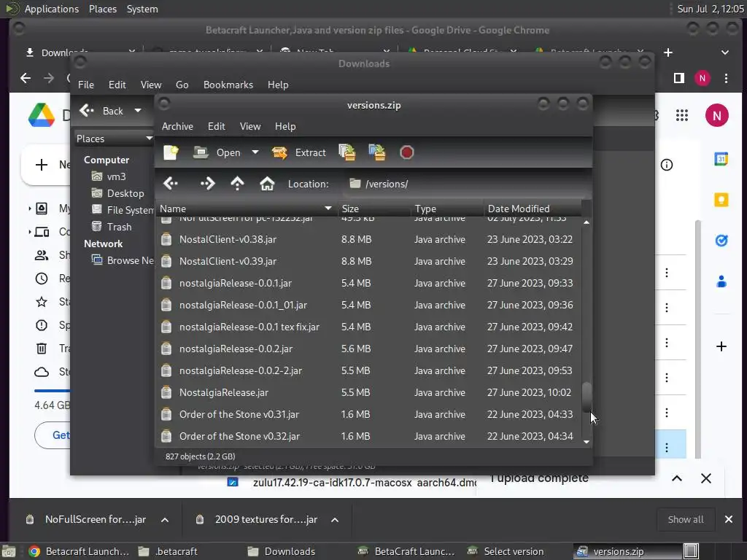Go up one level in the archive

click(237, 183)
